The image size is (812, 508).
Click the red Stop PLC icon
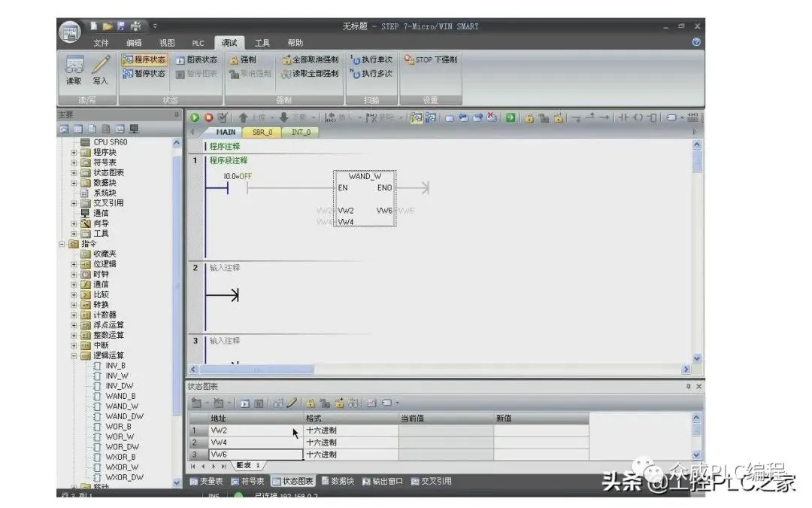(209, 117)
